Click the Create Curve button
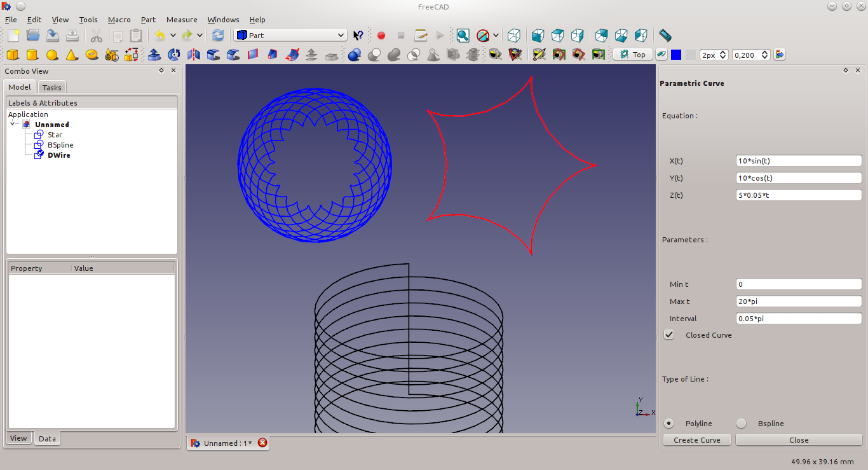Viewport: 868px width, 470px height. tap(697, 439)
